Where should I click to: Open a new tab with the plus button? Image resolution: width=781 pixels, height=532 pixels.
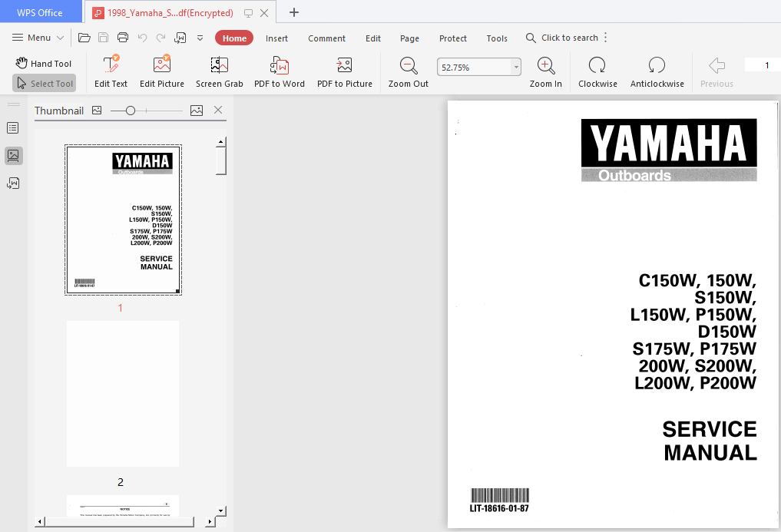pos(294,12)
